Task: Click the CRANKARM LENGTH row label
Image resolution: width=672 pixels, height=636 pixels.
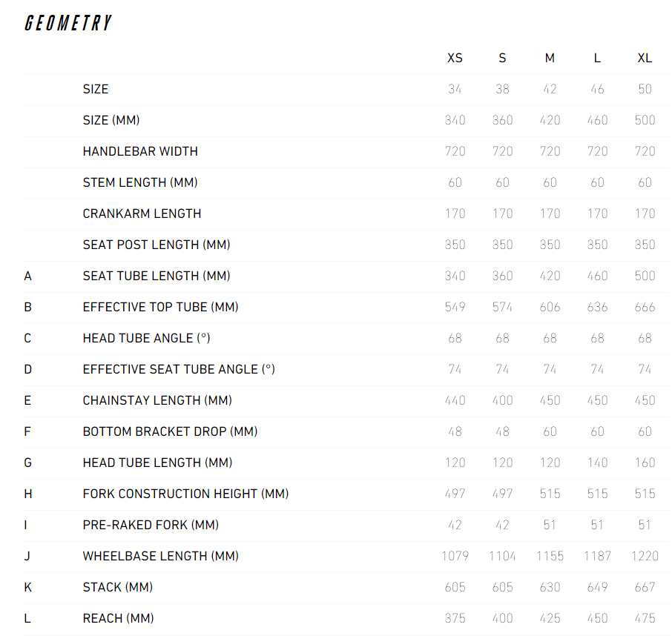Action: click(x=142, y=213)
